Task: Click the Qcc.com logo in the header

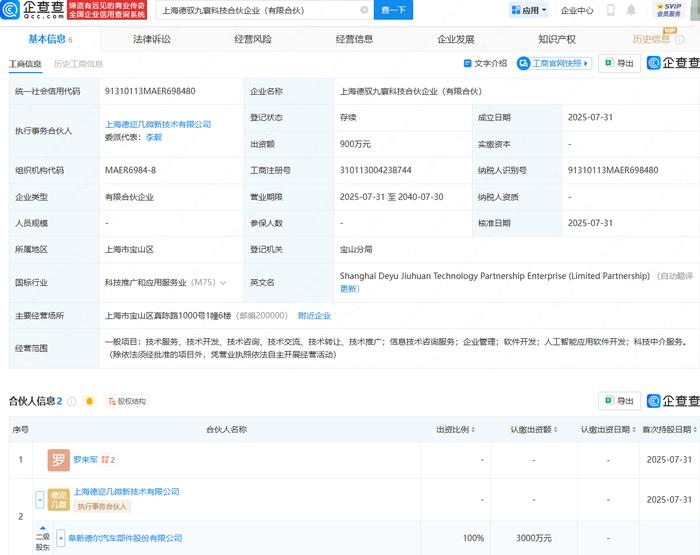Action: 33,9
